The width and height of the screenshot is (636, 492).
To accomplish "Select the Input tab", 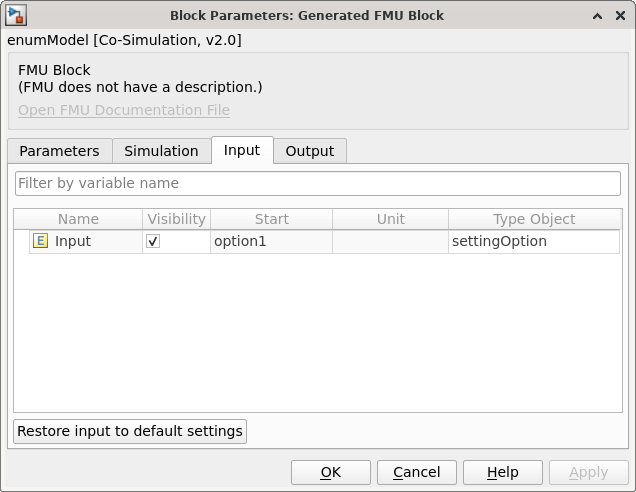I will pos(241,150).
